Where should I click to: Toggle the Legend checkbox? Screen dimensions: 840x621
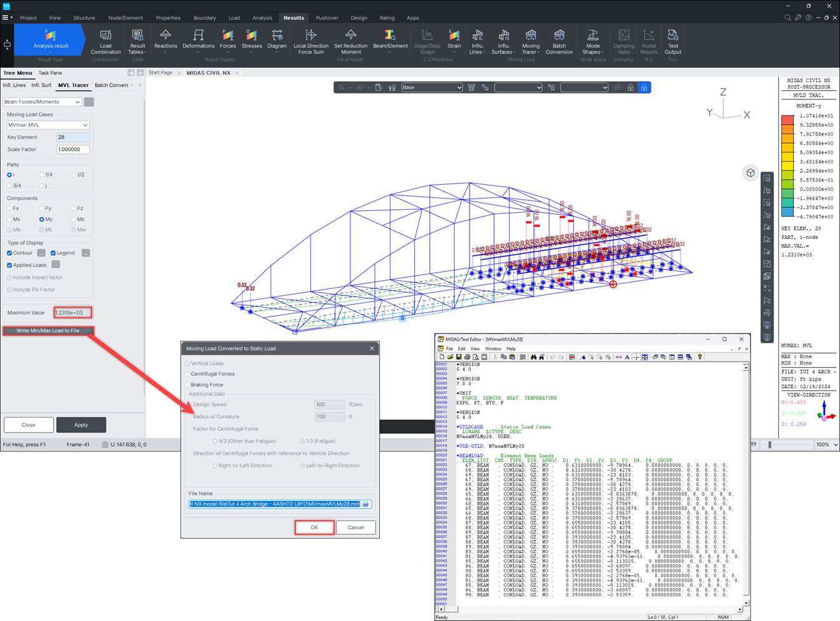[53, 253]
